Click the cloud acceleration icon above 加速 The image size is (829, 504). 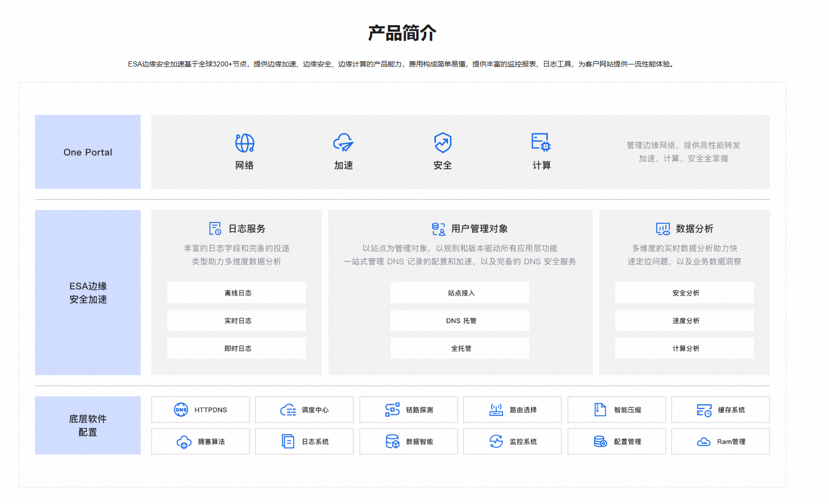coord(343,143)
